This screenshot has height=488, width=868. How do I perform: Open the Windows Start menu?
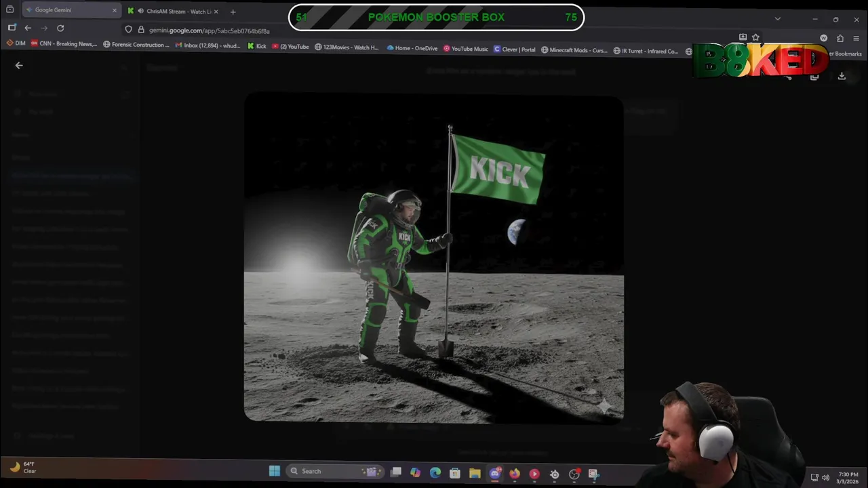(274, 471)
